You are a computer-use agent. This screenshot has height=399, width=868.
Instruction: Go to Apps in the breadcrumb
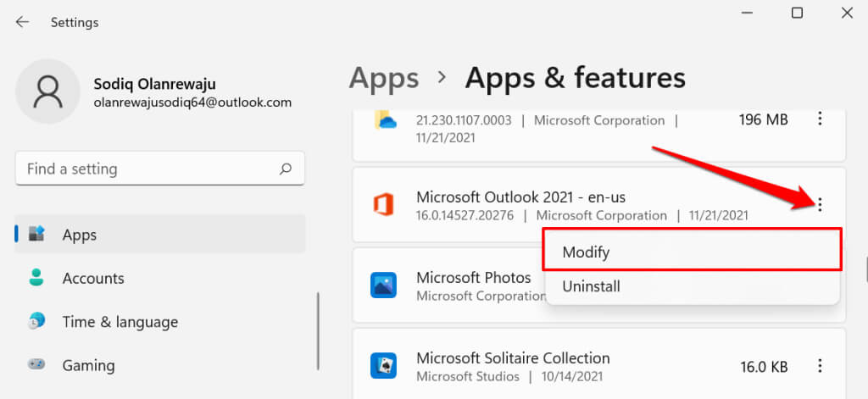[384, 78]
